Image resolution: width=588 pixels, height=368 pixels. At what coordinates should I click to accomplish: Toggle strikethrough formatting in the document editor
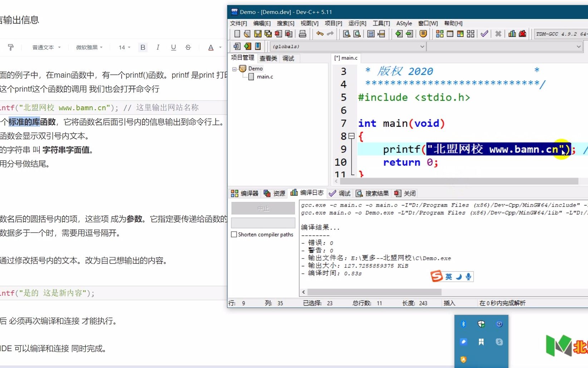(x=188, y=47)
